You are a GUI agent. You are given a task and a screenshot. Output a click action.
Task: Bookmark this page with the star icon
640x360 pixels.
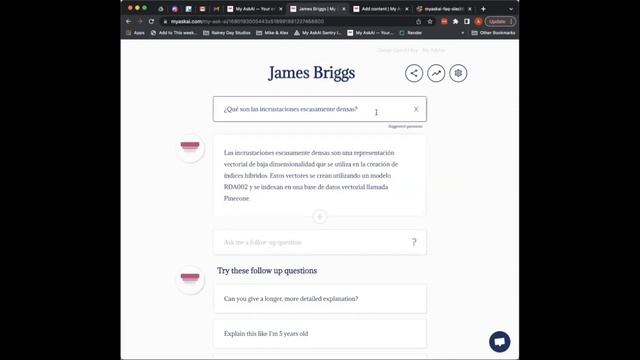click(430, 21)
